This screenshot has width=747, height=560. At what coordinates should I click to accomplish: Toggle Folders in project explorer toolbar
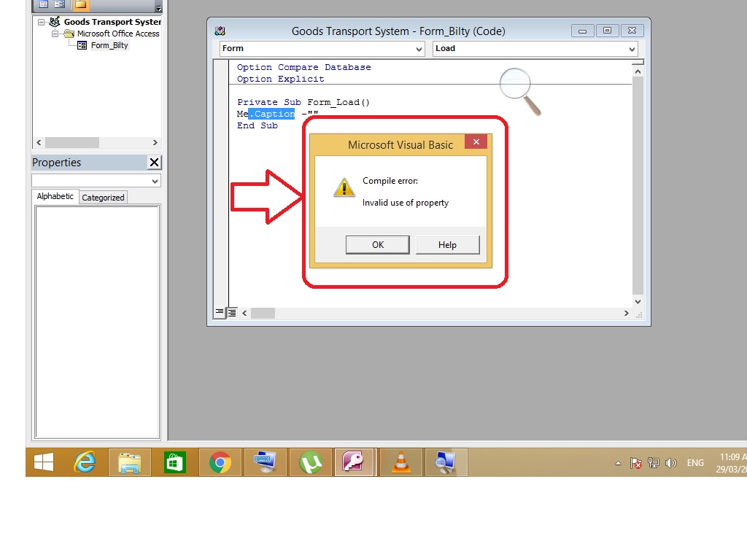[x=80, y=5]
